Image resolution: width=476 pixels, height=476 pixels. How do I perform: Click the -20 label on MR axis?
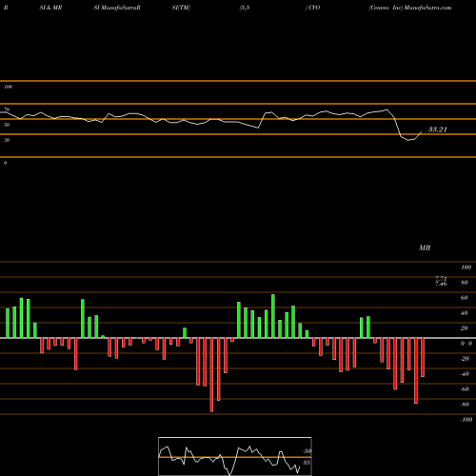(465, 359)
